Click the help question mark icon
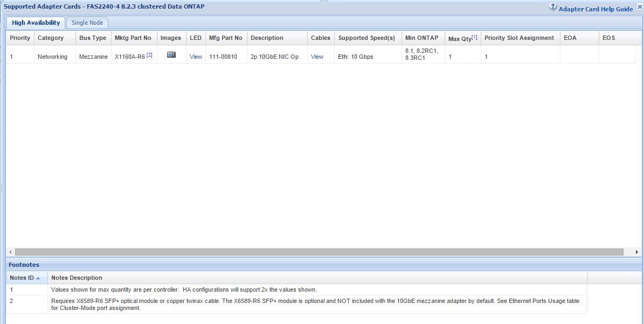 click(x=553, y=8)
